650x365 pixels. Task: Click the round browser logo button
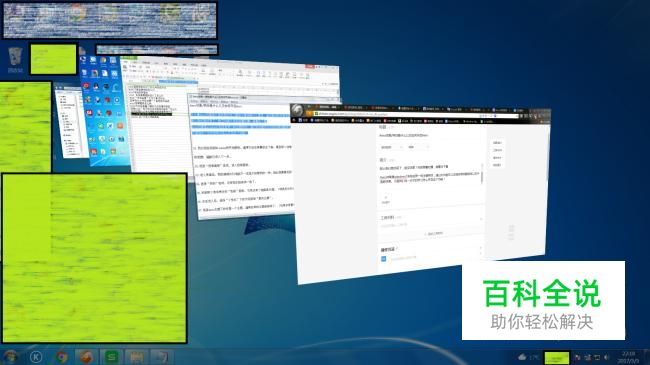(298, 110)
